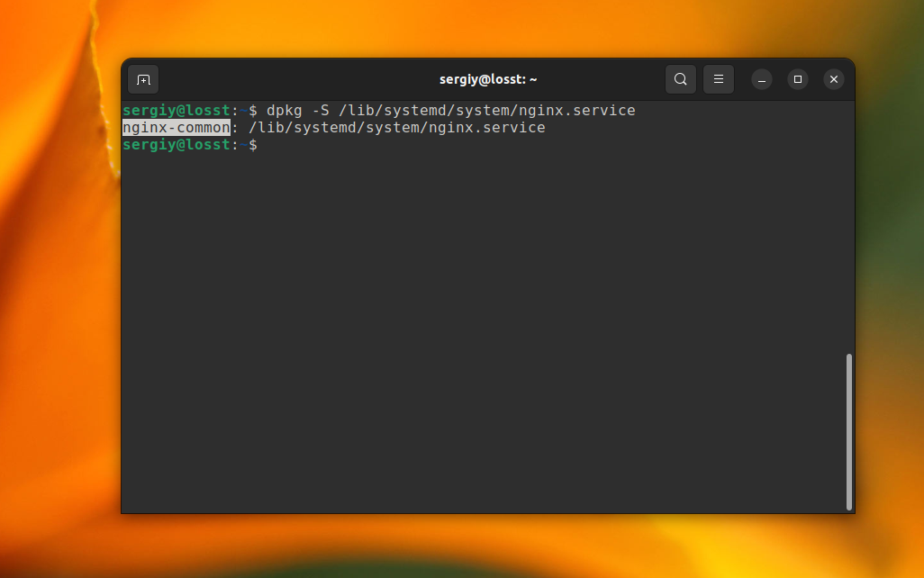Image resolution: width=924 pixels, height=578 pixels.
Task: Click the highlighted nginx-common text
Action: point(176,127)
